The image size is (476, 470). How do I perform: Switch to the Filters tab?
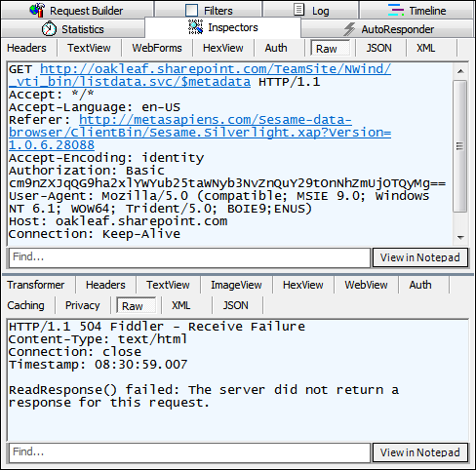pyautogui.click(x=209, y=10)
